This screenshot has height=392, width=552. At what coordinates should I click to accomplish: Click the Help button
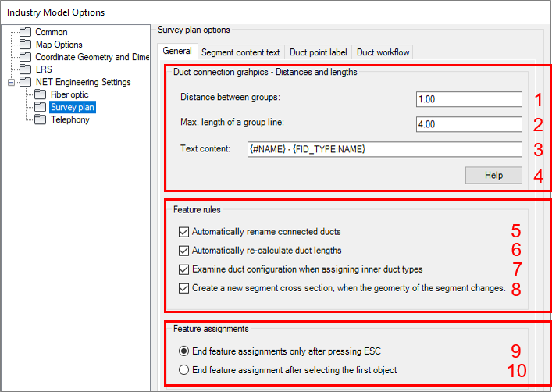(x=493, y=175)
